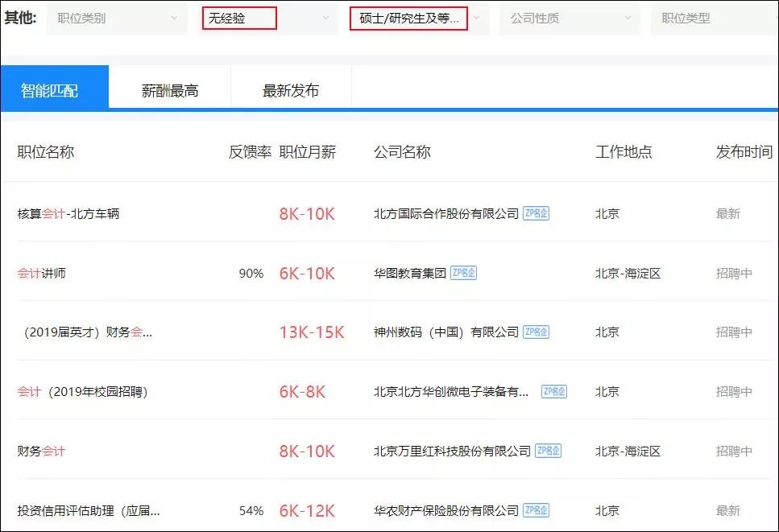Open the 会计讲师 job posting

click(42, 274)
